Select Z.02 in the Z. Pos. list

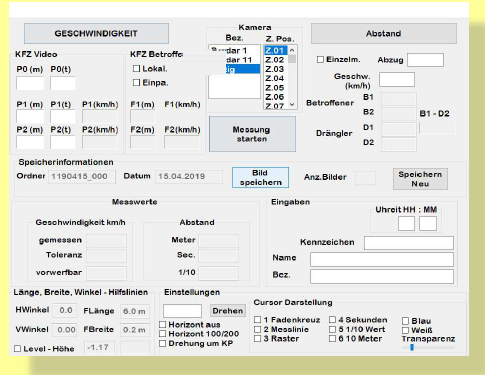(x=275, y=60)
